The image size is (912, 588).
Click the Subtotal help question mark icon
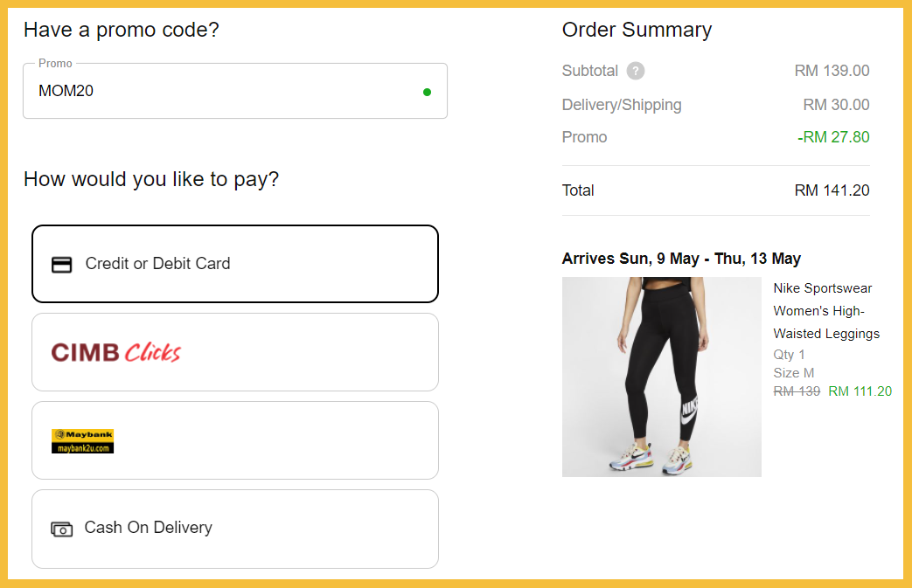point(636,72)
